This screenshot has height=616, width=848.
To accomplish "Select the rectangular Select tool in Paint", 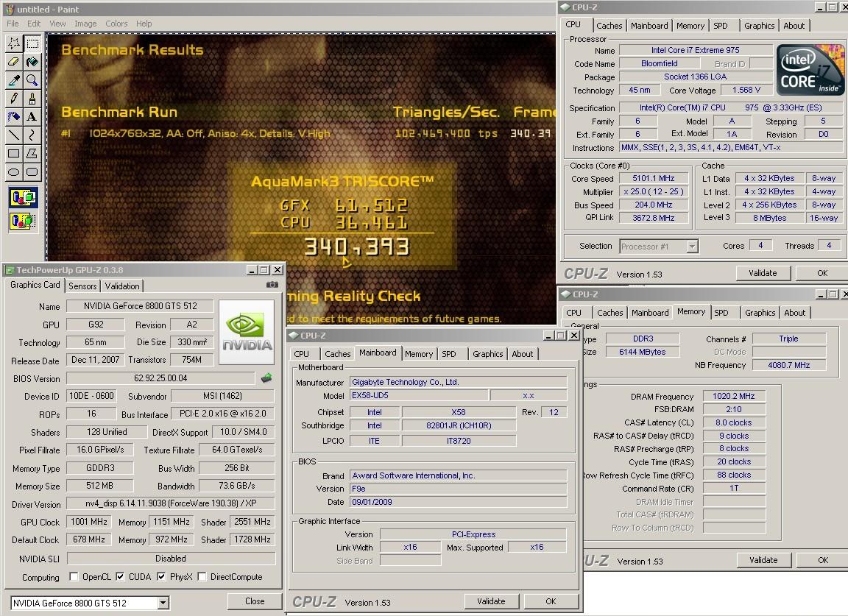I will pyautogui.click(x=32, y=43).
